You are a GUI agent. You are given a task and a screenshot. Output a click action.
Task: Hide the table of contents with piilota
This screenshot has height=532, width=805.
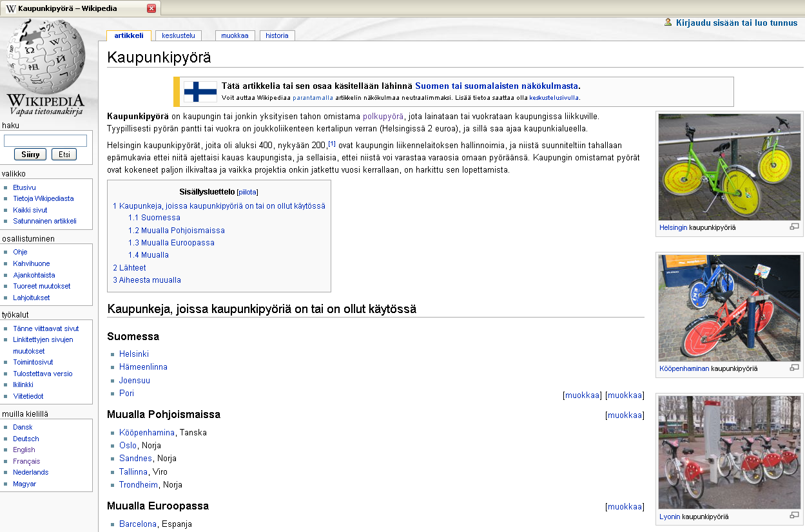(x=247, y=192)
